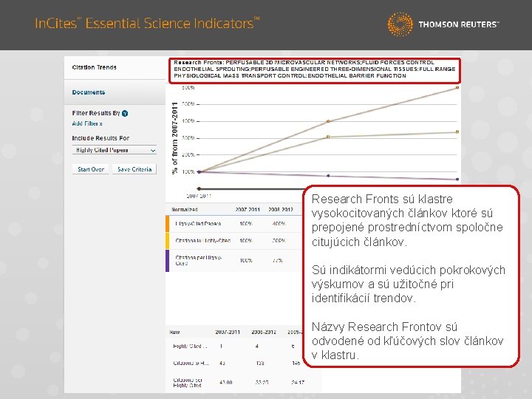The image size is (532, 399).
Task: Click the Include Results For label
Action: [100, 138]
